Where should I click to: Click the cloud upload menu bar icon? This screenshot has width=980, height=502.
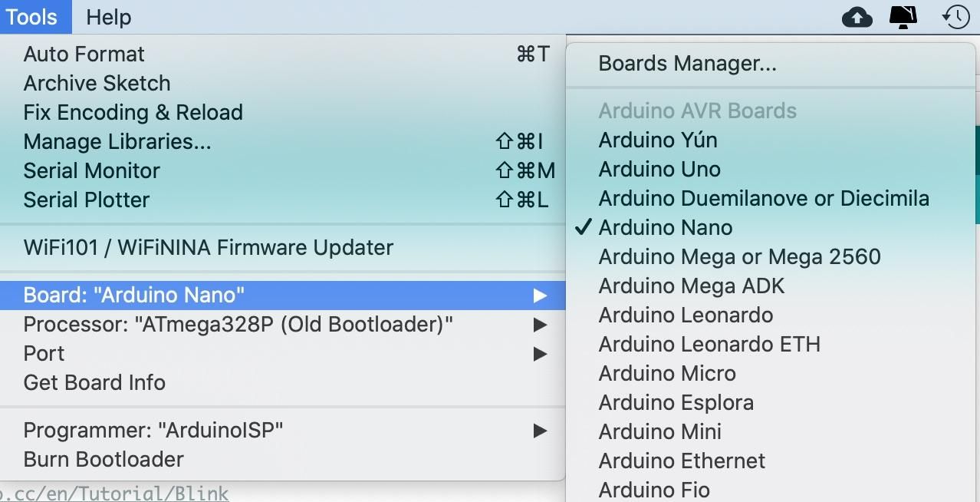tap(857, 17)
